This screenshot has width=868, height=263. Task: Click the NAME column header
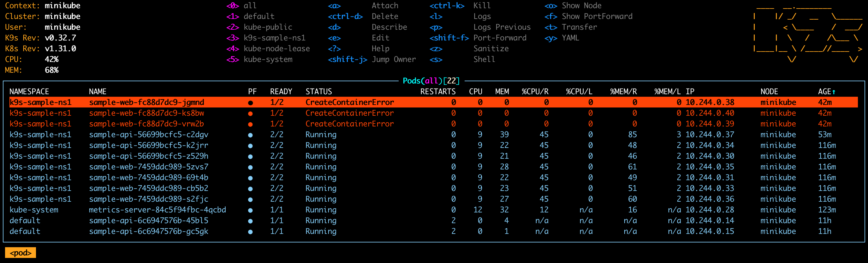(98, 91)
